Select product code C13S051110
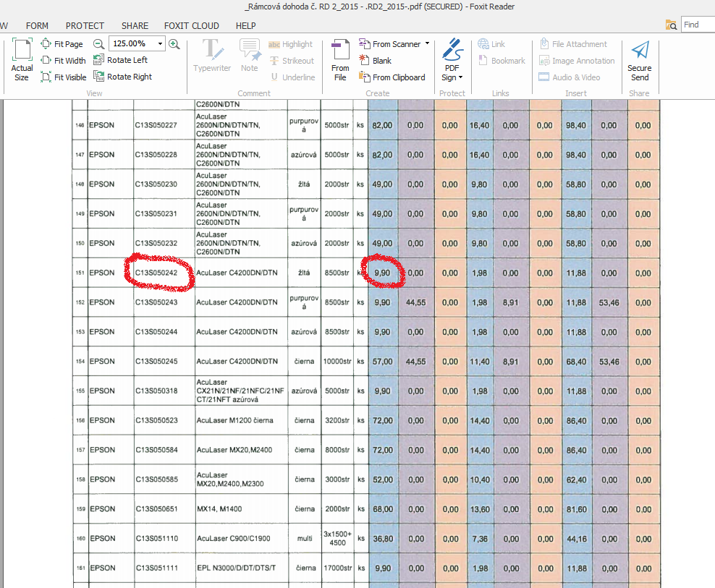715x588 pixels. (x=157, y=538)
